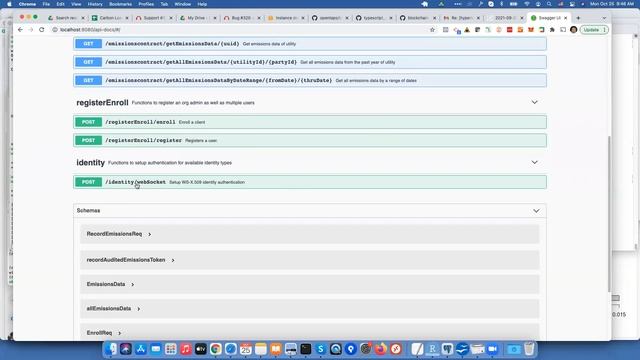Open Finder from the dock

pos(111,349)
